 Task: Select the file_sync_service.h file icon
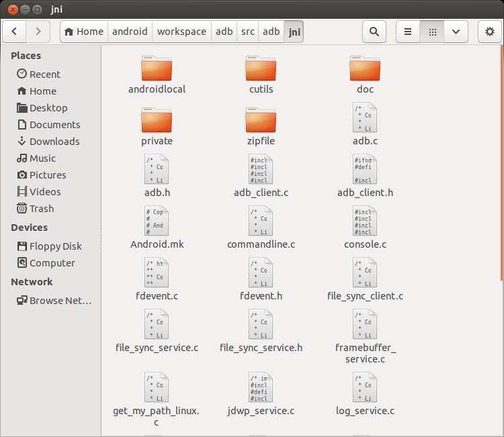click(x=261, y=324)
